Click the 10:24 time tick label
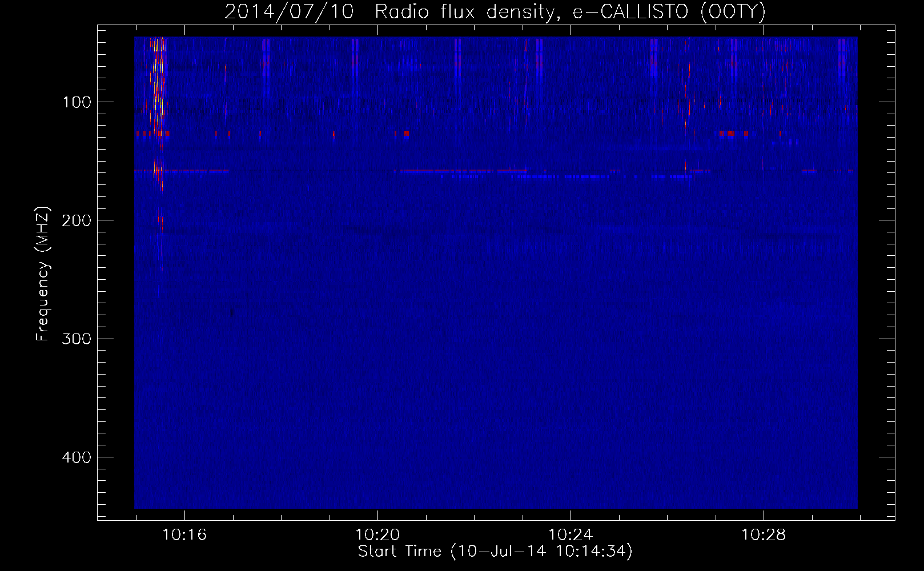This screenshot has height=571, width=924. click(571, 535)
